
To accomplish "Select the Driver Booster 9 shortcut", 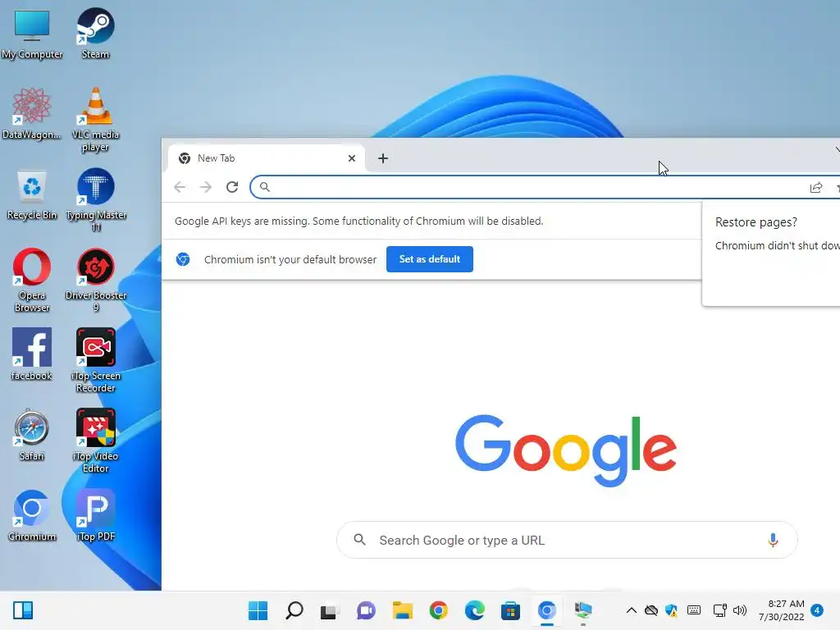I will 96,281.
